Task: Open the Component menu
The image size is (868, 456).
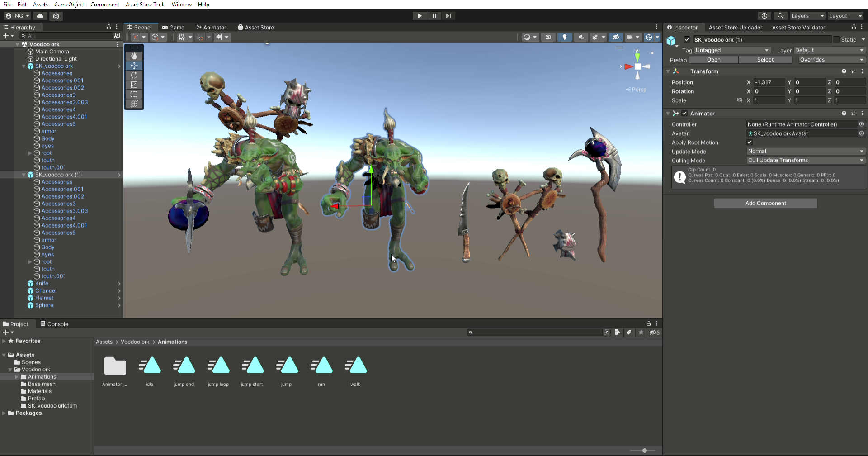Action: [x=105, y=5]
